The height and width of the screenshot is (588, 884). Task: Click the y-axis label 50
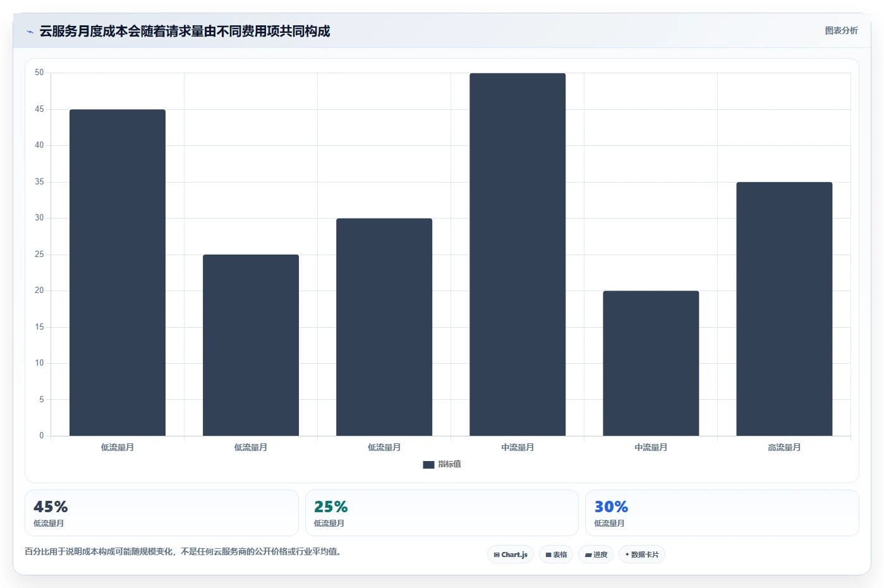coord(39,73)
